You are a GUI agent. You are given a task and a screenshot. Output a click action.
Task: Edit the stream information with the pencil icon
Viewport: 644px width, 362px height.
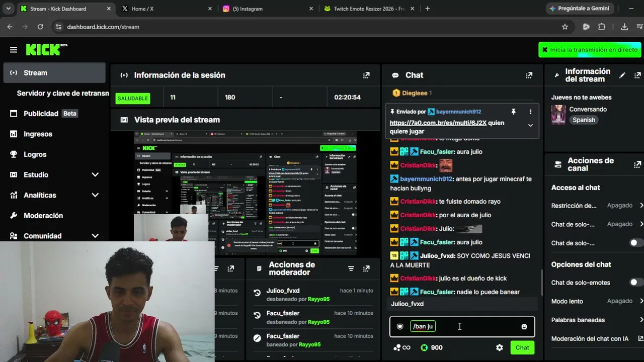[x=622, y=75]
